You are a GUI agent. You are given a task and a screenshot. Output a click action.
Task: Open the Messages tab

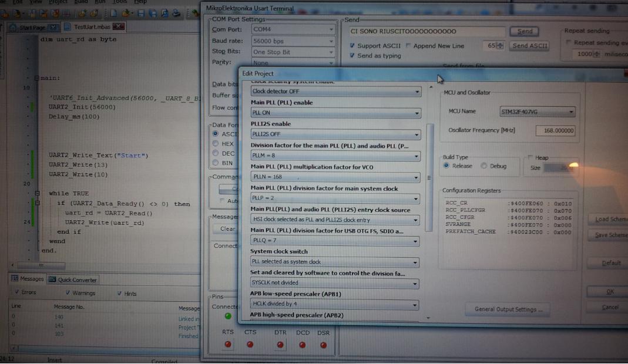28,279
